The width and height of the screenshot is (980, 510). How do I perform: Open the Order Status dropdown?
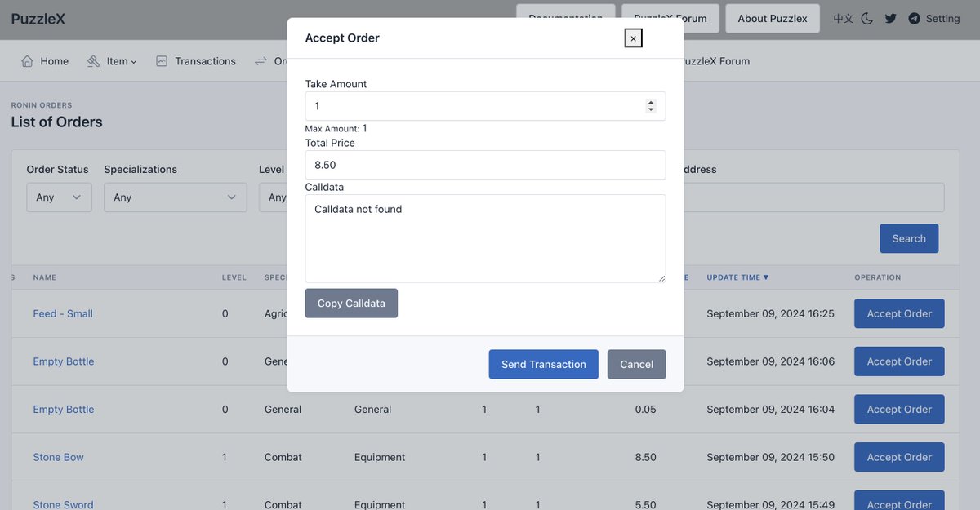pos(58,197)
